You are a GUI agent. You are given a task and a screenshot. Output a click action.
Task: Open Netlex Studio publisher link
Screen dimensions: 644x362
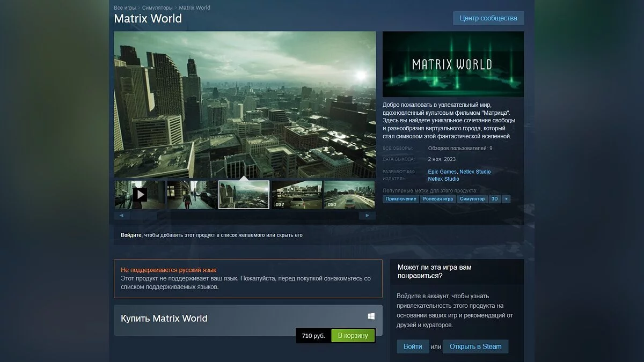(x=444, y=179)
